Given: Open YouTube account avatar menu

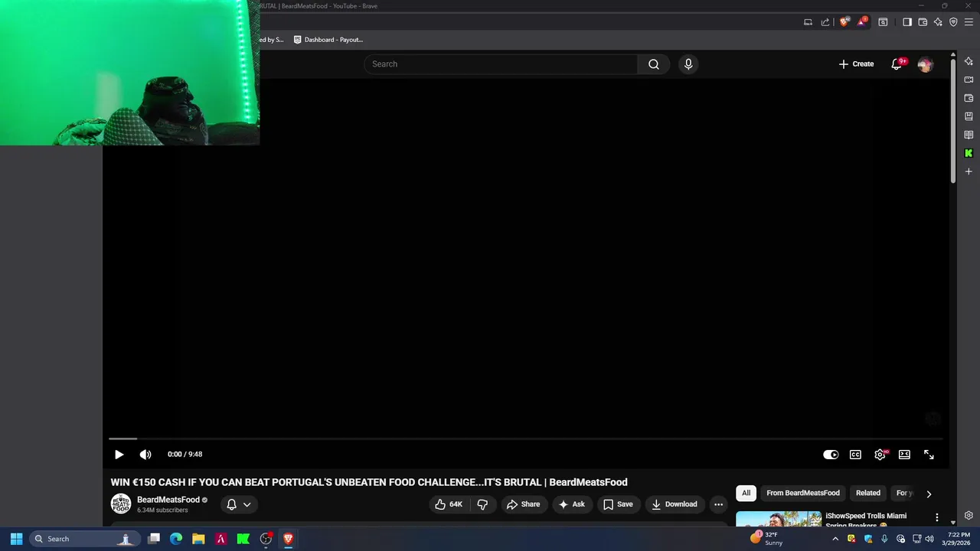Looking at the screenshot, I should [925, 64].
